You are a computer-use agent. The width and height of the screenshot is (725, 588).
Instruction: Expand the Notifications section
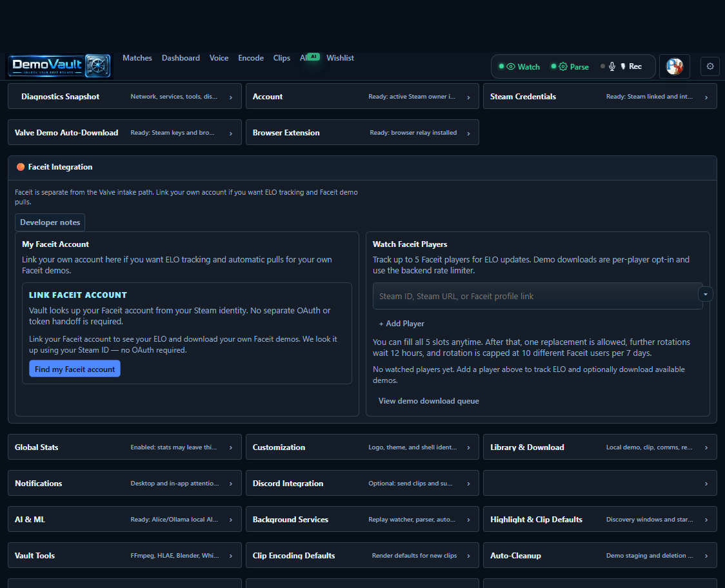point(124,483)
